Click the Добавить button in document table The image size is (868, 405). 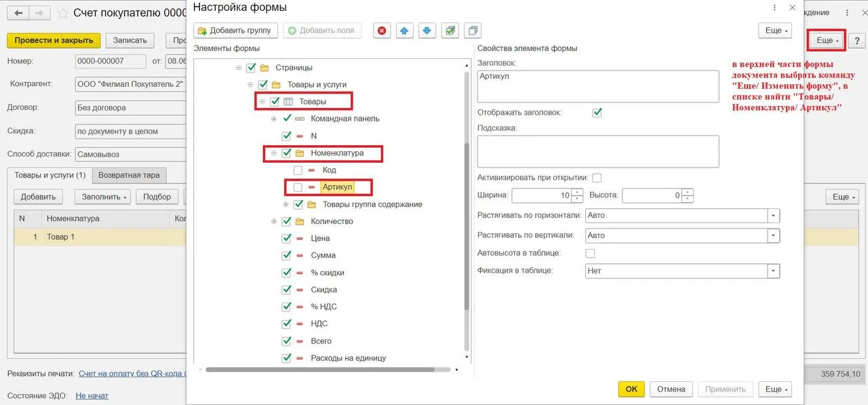(38, 197)
